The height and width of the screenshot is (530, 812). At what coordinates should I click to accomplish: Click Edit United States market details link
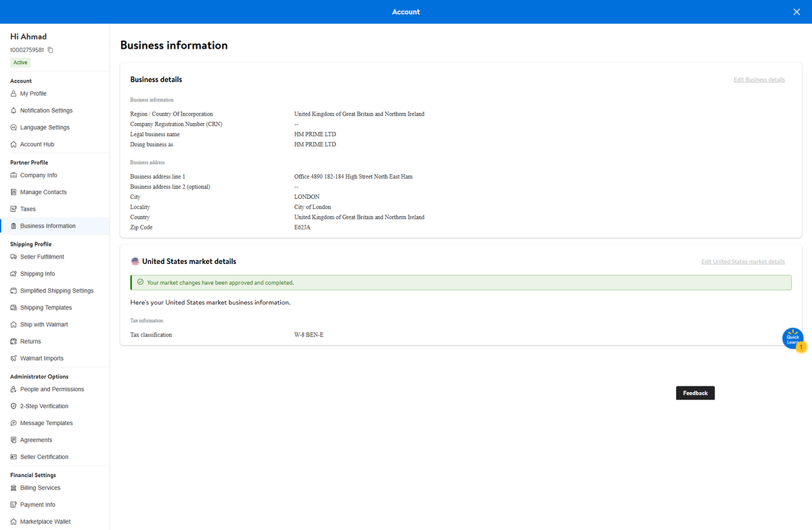743,262
